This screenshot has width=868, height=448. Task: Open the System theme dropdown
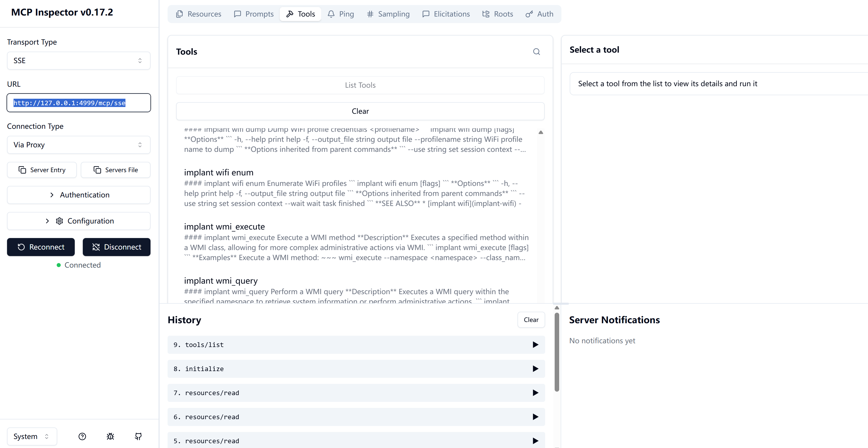click(x=32, y=436)
